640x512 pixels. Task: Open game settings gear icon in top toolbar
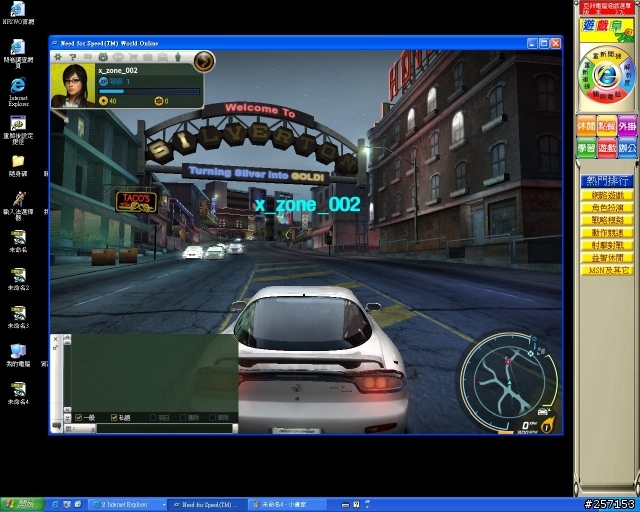pyautogui.click(x=58, y=57)
